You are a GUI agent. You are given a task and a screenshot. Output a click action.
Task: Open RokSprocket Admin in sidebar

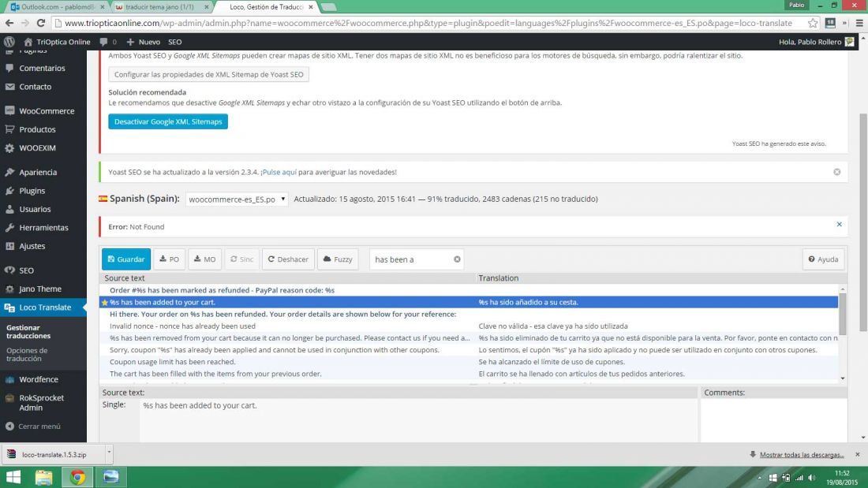click(42, 403)
